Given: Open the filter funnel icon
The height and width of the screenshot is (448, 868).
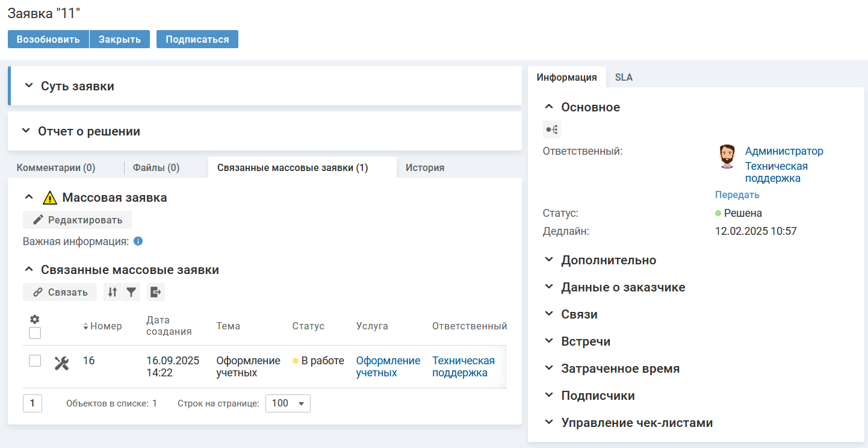Looking at the screenshot, I should click(131, 292).
